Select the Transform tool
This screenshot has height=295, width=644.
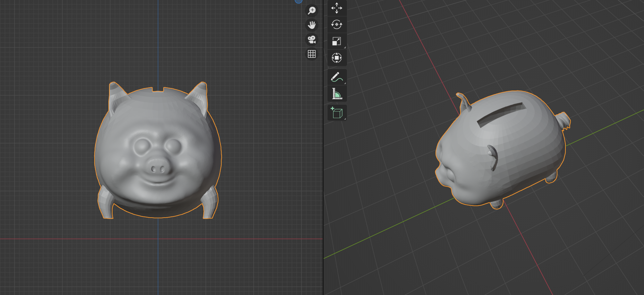click(337, 58)
